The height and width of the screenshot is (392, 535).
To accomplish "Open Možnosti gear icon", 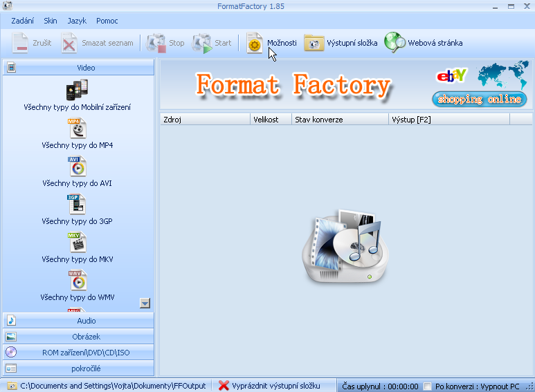I will 255,43.
